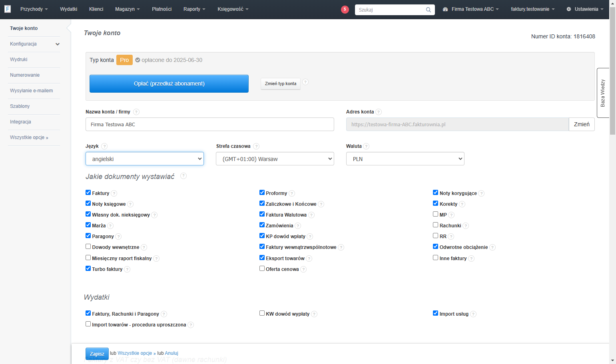
Task: Open the Klienci menu item
Action: pyautogui.click(x=96, y=9)
